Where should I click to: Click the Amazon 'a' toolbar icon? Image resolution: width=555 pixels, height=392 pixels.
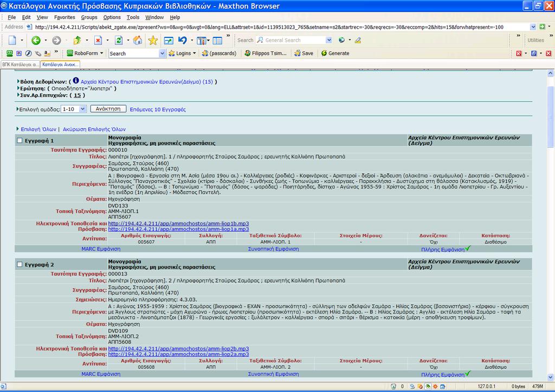click(47, 54)
